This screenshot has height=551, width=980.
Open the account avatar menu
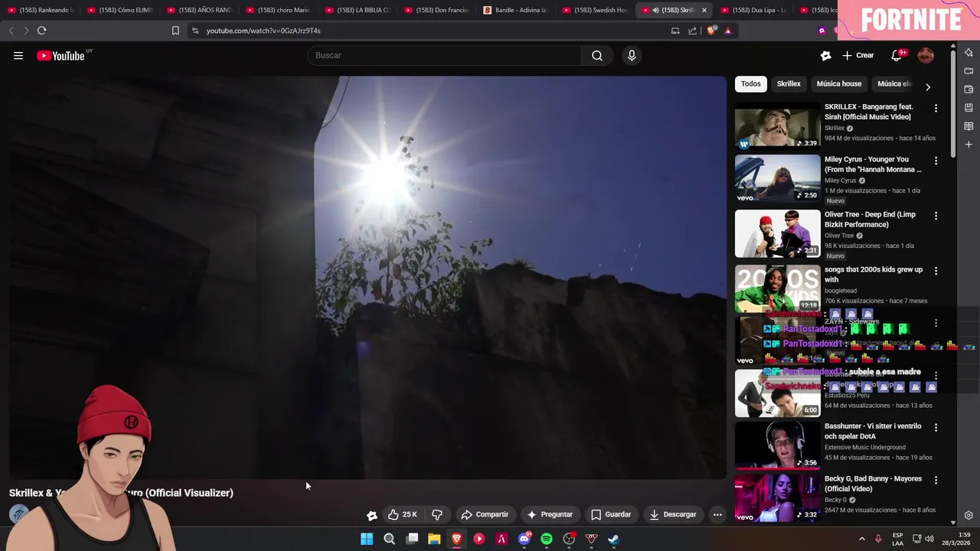tap(926, 55)
